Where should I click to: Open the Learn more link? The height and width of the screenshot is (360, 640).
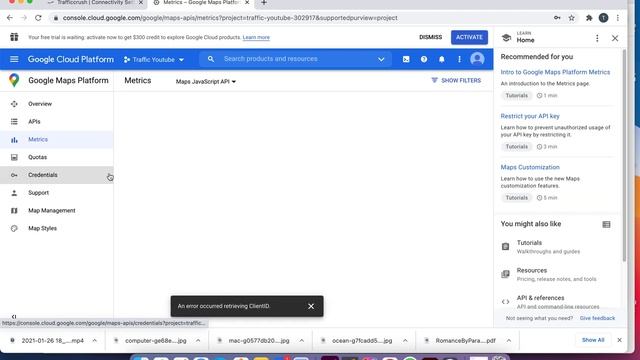tap(256, 37)
